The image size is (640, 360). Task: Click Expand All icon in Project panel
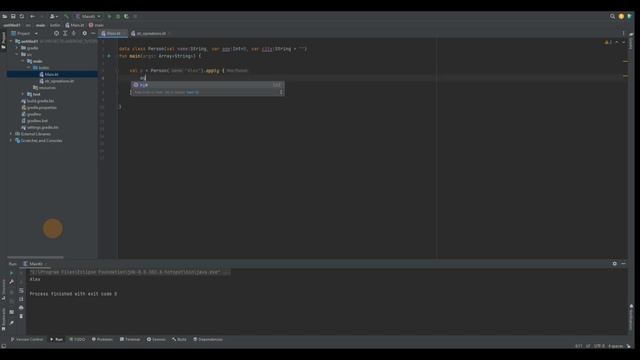click(65, 33)
